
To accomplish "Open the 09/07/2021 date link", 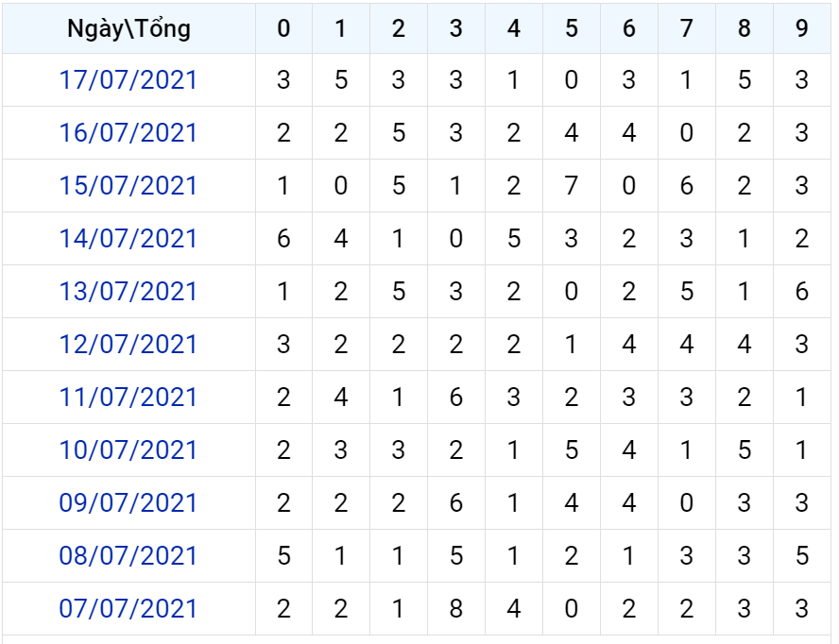I will [128, 504].
